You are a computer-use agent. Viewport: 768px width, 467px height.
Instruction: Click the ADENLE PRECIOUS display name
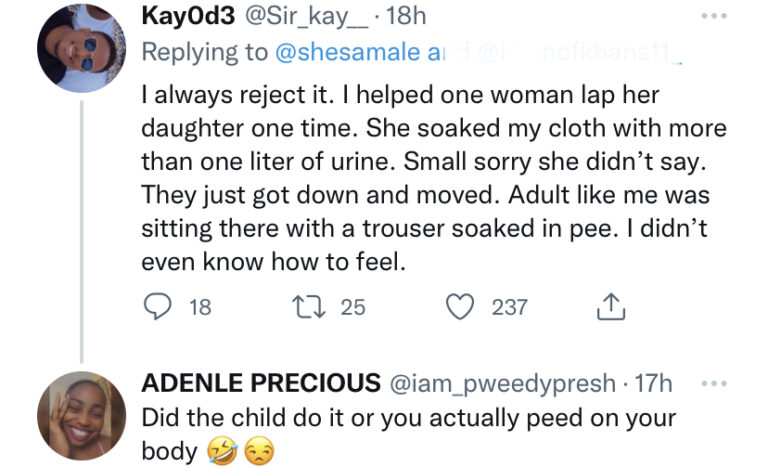pos(262,383)
